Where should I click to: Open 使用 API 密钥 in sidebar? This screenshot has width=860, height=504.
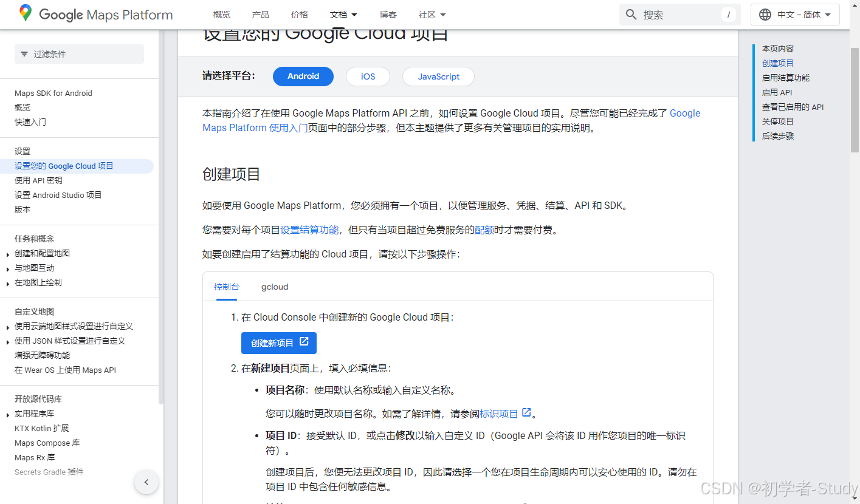pyautogui.click(x=38, y=180)
